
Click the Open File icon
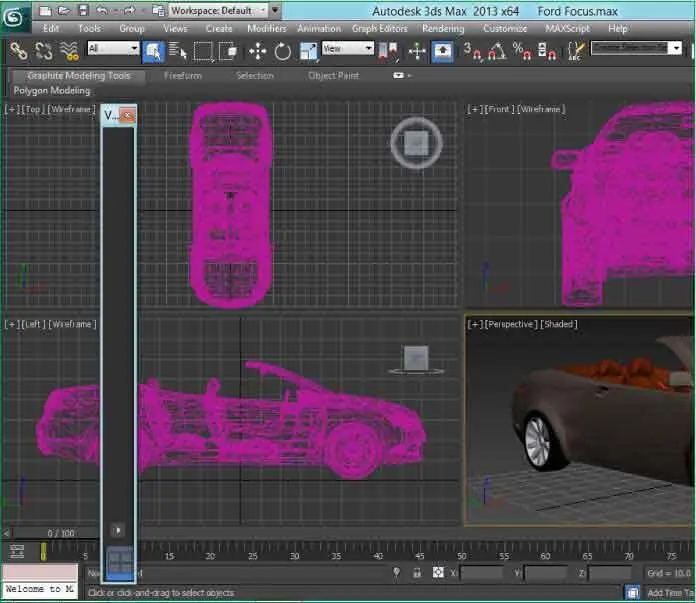click(64, 10)
